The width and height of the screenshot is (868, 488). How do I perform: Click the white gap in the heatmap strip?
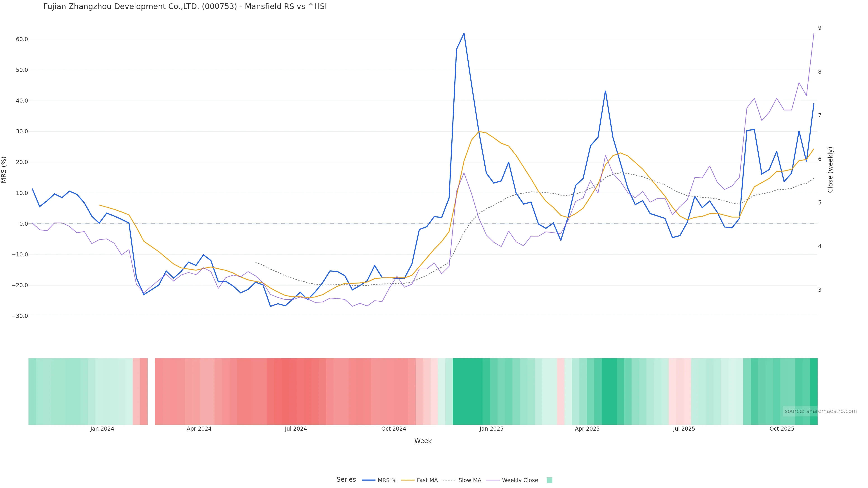point(151,391)
